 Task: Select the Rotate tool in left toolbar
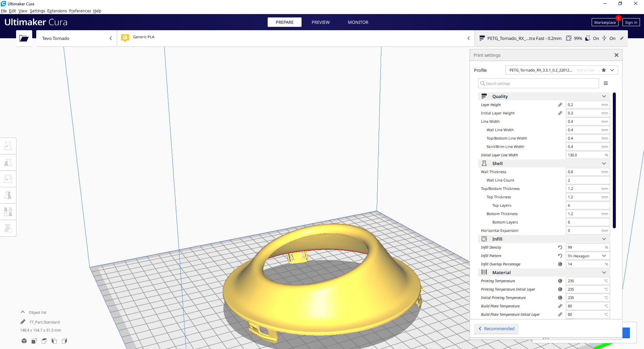pyautogui.click(x=8, y=179)
